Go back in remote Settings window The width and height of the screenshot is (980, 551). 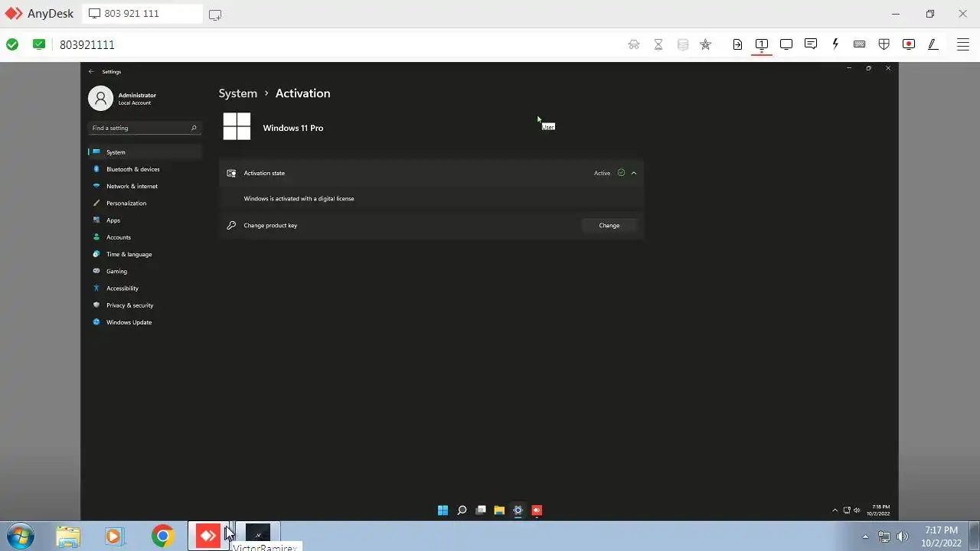click(x=91, y=71)
